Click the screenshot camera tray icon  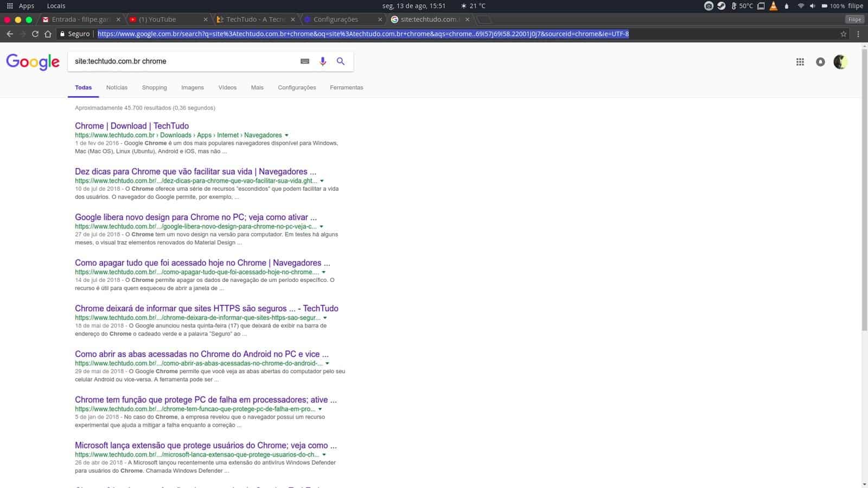709,6
